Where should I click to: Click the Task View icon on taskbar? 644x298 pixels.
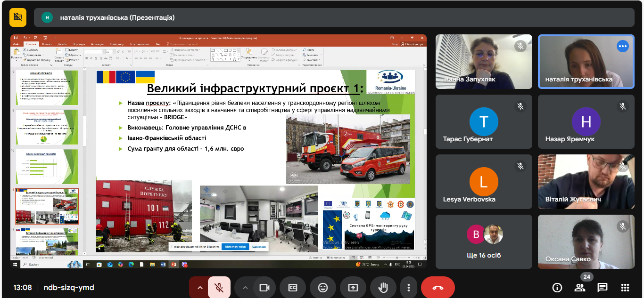click(88, 265)
